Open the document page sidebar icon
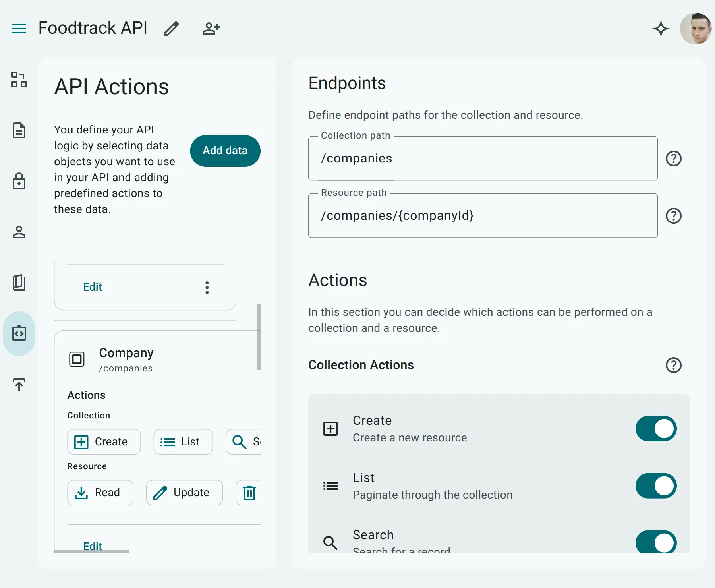 19,130
